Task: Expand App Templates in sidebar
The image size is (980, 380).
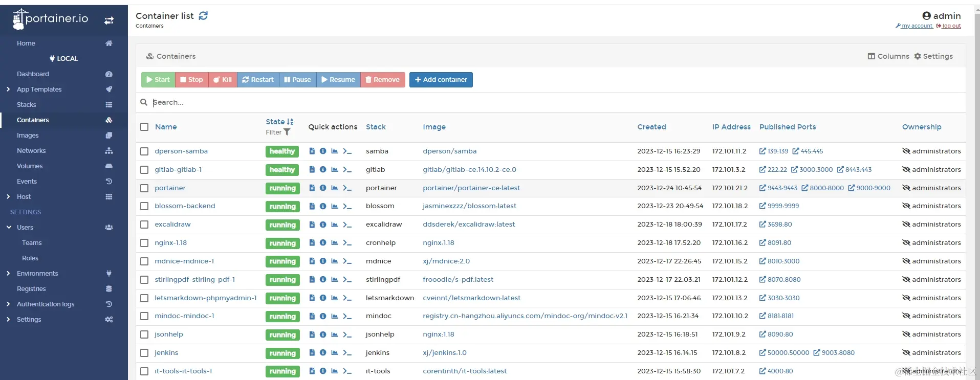Action: 8,90
